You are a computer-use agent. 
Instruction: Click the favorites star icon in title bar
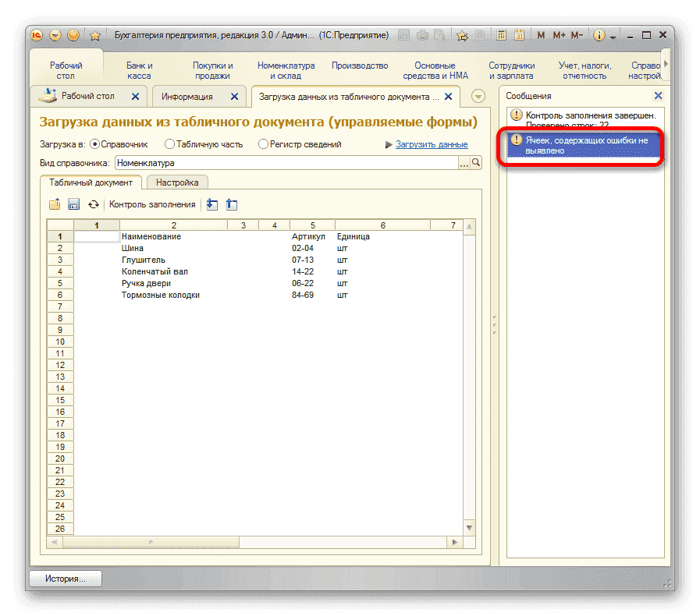[x=95, y=36]
